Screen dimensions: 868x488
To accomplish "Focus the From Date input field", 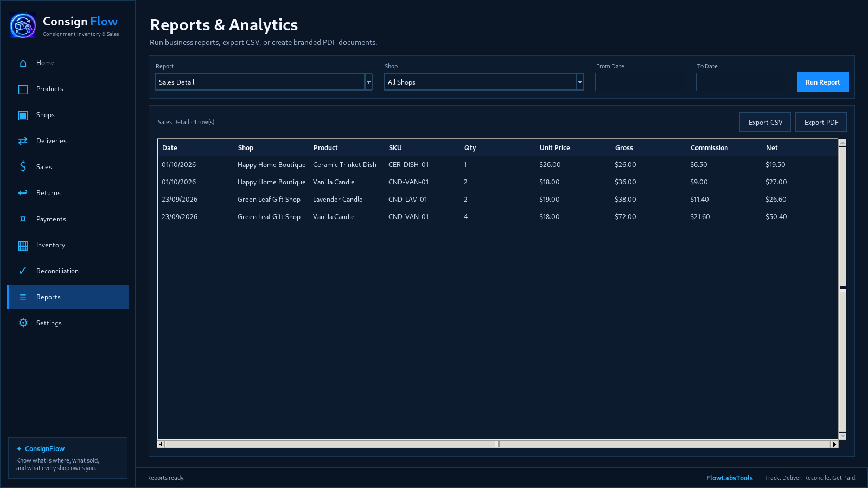I will coord(640,82).
